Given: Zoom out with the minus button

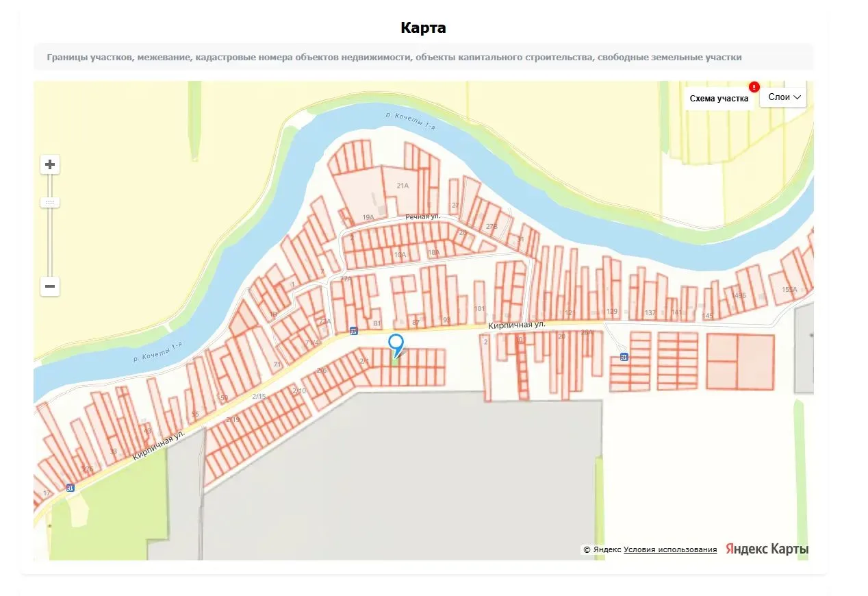Looking at the screenshot, I should tap(50, 286).
